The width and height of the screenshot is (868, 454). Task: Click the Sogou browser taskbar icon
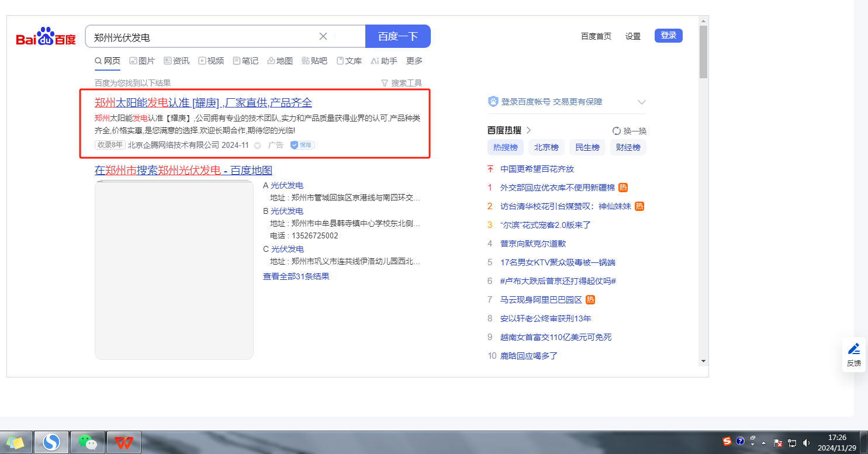point(51,443)
